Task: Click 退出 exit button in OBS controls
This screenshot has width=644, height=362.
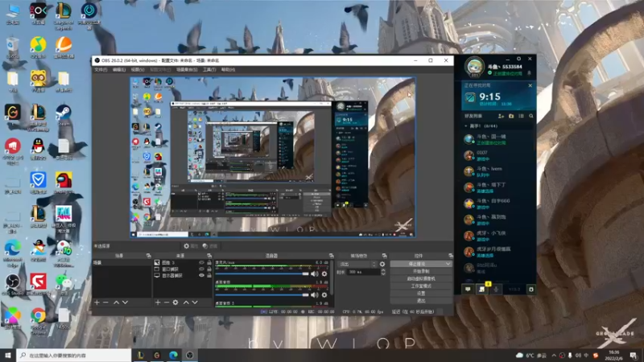Action: pos(421,301)
